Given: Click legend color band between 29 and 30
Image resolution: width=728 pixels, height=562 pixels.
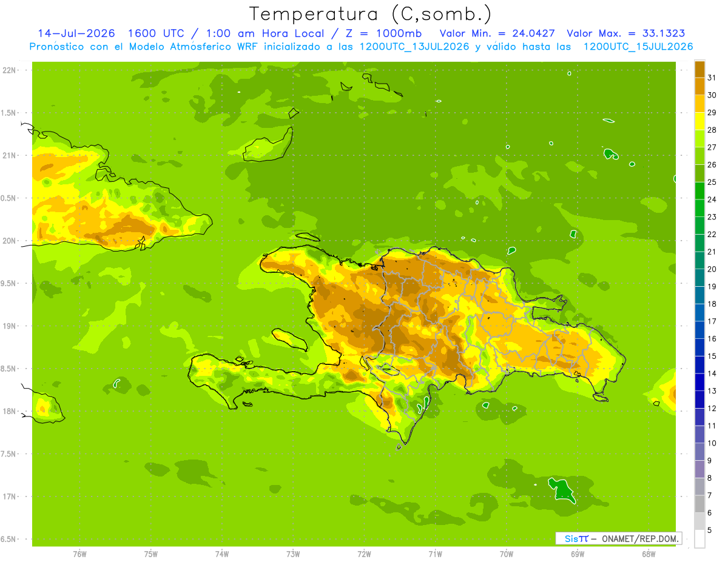Looking at the screenshot, I should click(x=699, y=104).
